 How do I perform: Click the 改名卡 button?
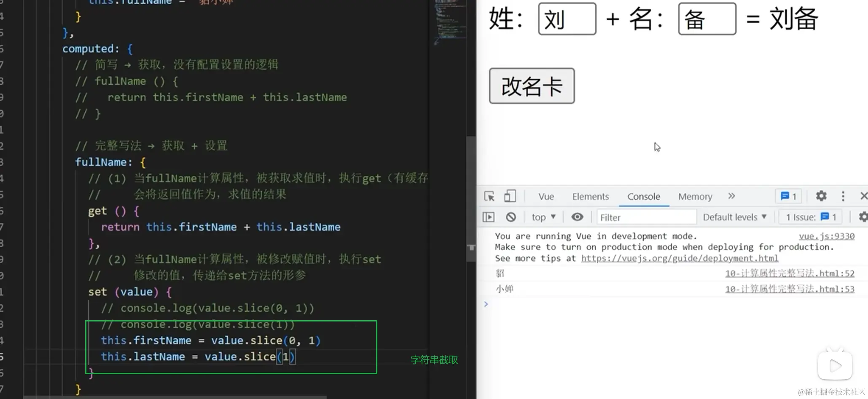pos(532,86)
